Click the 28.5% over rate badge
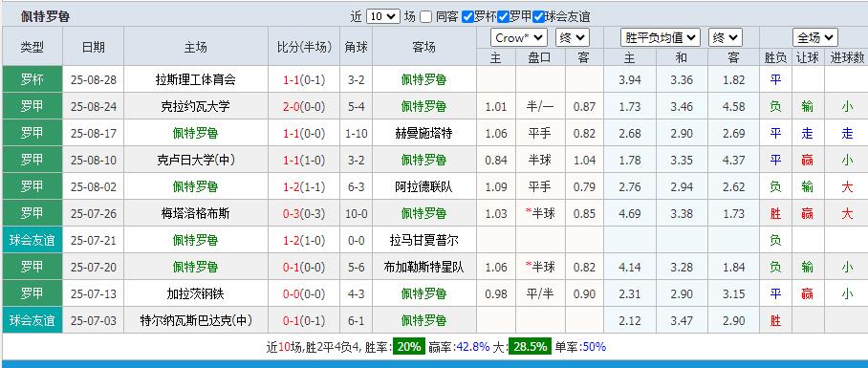The image size is (868, 368). coord(531,347)
